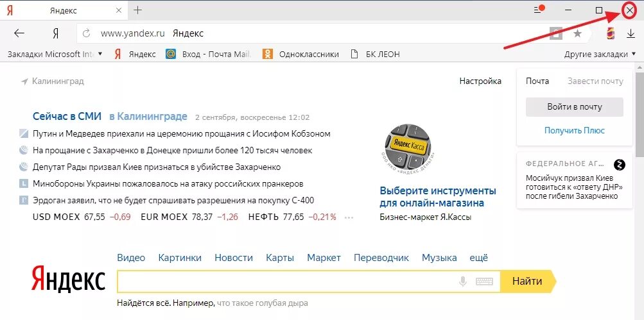Open the colorful extension icon in toolbar
This screenshot has width=644, height=320.
click(611, 33)
